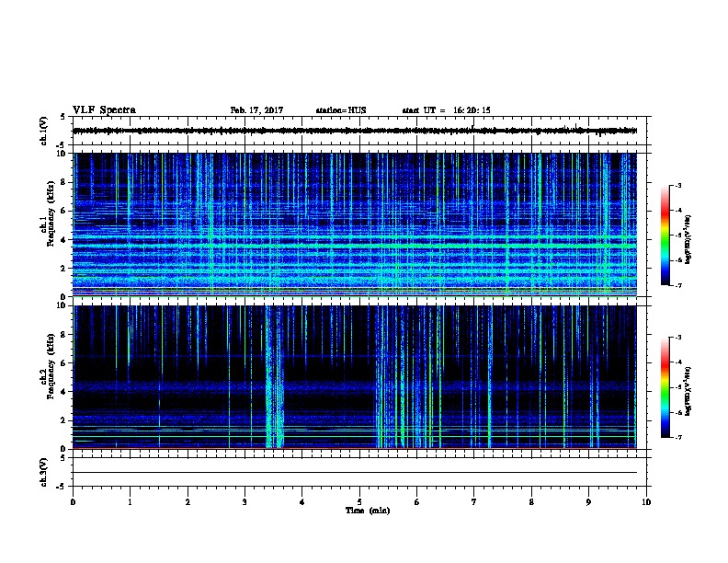
Task: Click the ch.2 broadband burst near 3.5 minutes
Action: (275, 377)
